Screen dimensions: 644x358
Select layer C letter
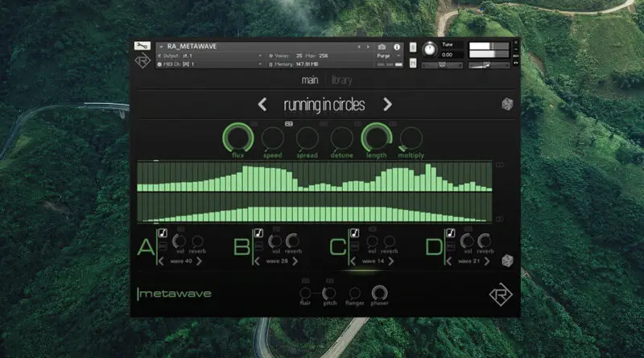pos(338,248)
